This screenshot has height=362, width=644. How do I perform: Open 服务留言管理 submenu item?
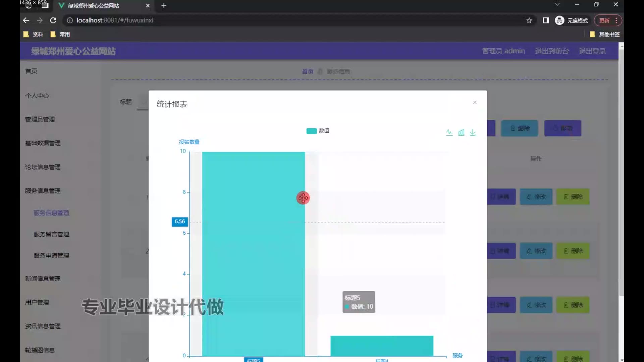(51, 234)
